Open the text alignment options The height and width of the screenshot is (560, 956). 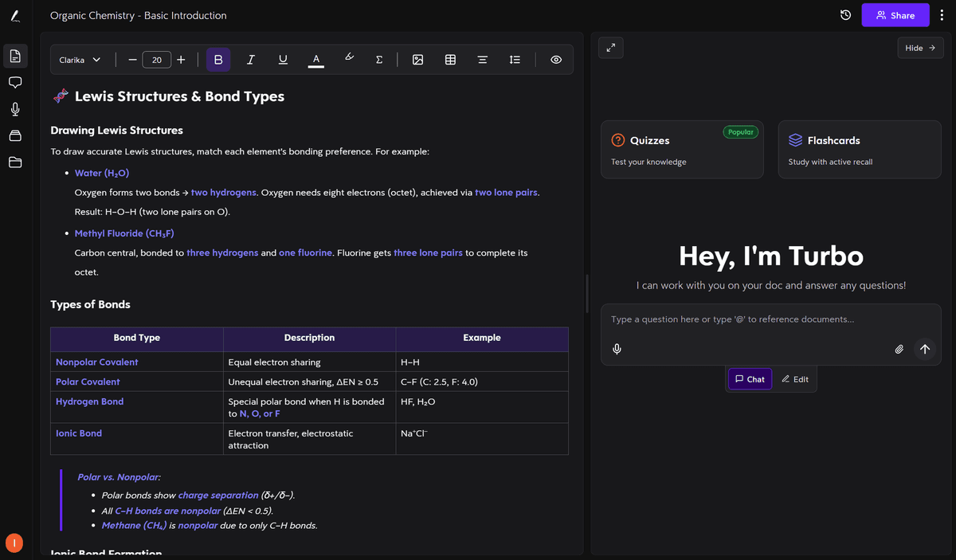tap(483, 59)
